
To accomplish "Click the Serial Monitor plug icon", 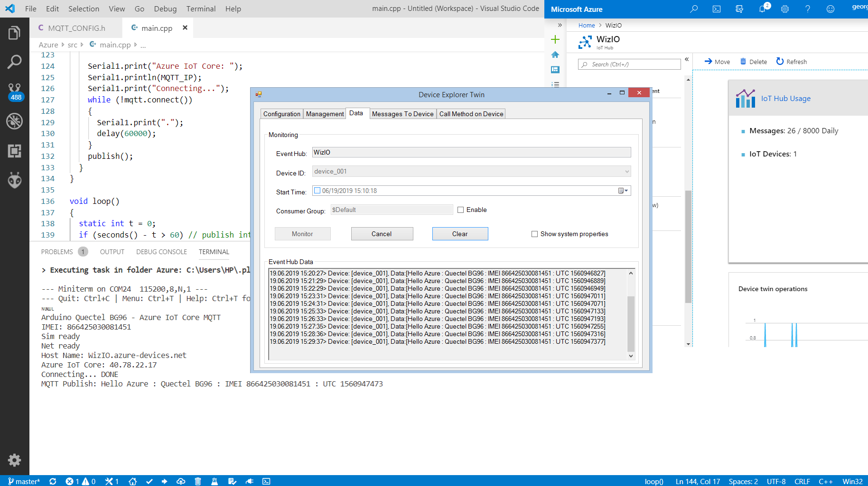I will tap(249, 481).
